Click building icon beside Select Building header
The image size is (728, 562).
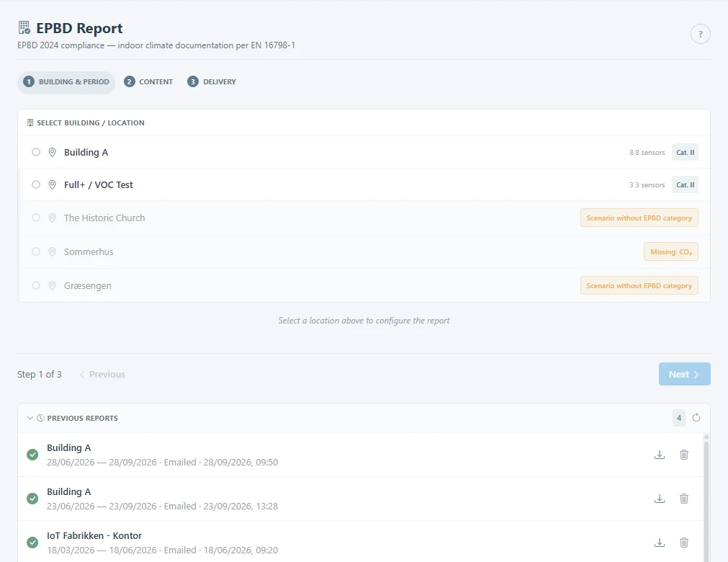coord(30,122)
